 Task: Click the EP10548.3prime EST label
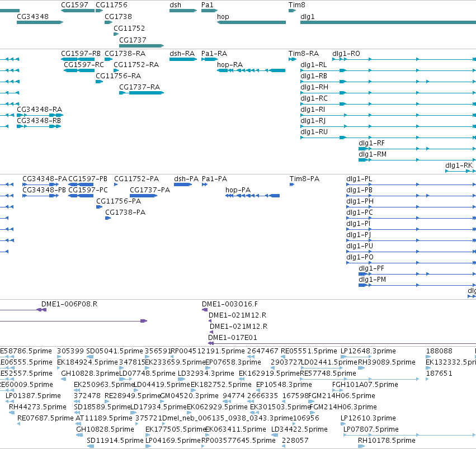coord(284,385)
